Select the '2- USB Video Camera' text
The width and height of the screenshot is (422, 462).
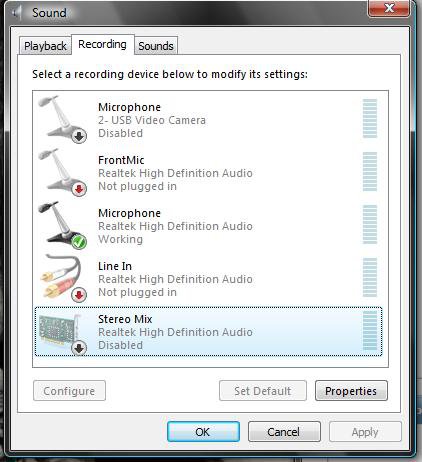point(152,120)
